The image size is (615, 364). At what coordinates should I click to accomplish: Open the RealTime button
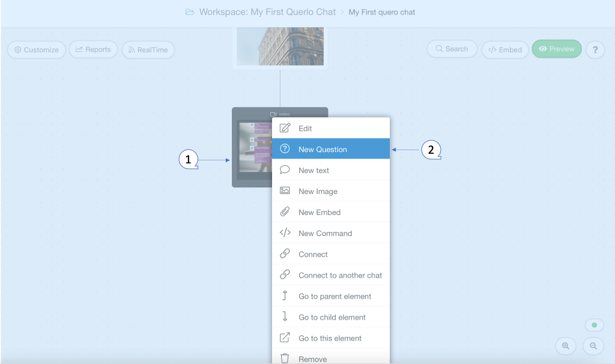pyautogui.click(x=148, y=50)
